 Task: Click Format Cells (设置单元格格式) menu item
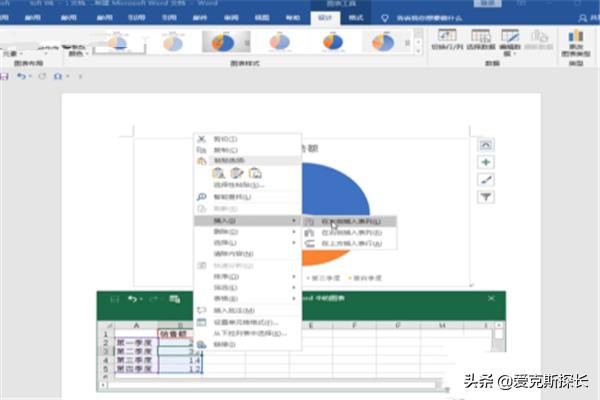tap(247, 322)
